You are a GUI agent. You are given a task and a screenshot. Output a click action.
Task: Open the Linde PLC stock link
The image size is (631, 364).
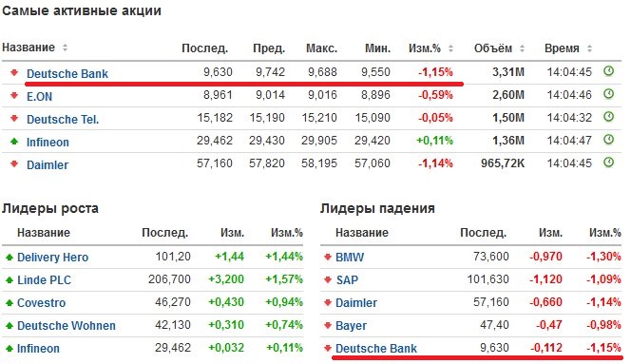pos(44,279)
